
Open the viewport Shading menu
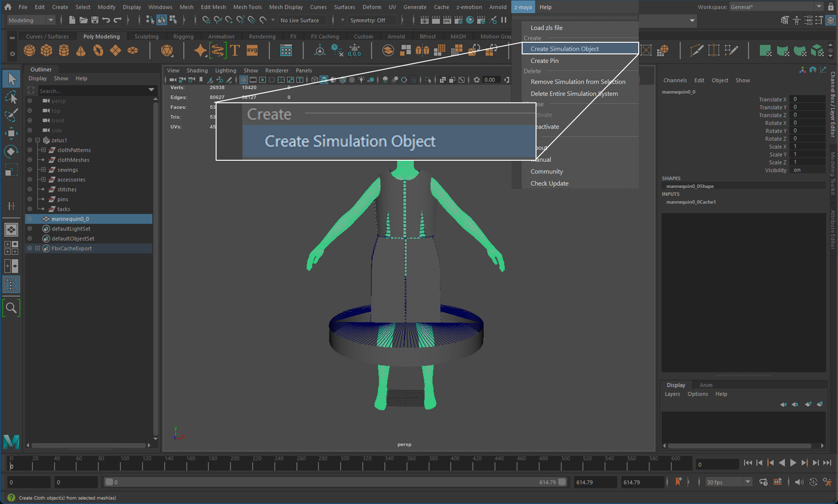coord(197,71)
